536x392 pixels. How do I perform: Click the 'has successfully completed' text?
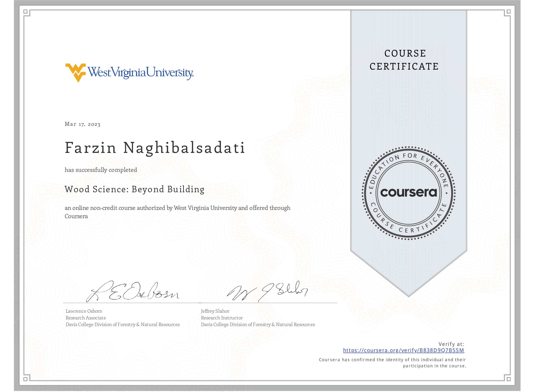[101, 170]
